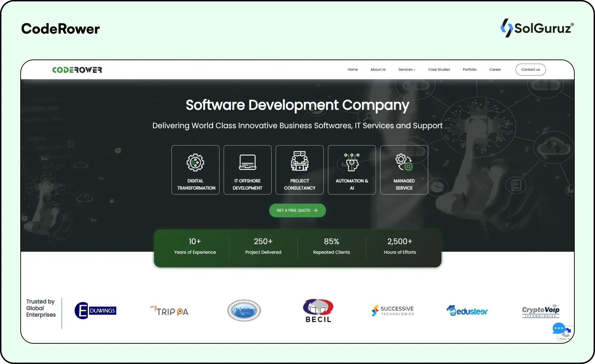Click the Career menu item
The height and width of the screenshot is (364, 595).
pos(495,69)
